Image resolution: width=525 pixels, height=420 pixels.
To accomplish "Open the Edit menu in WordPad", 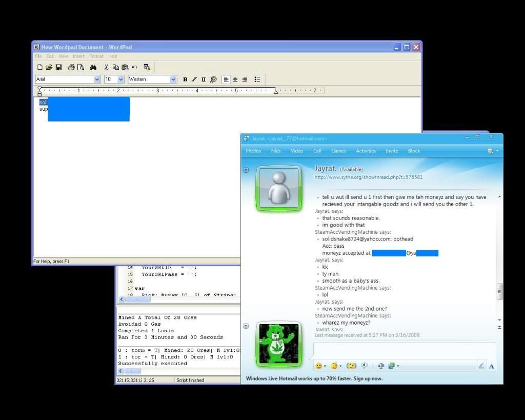I will [50, 56].
